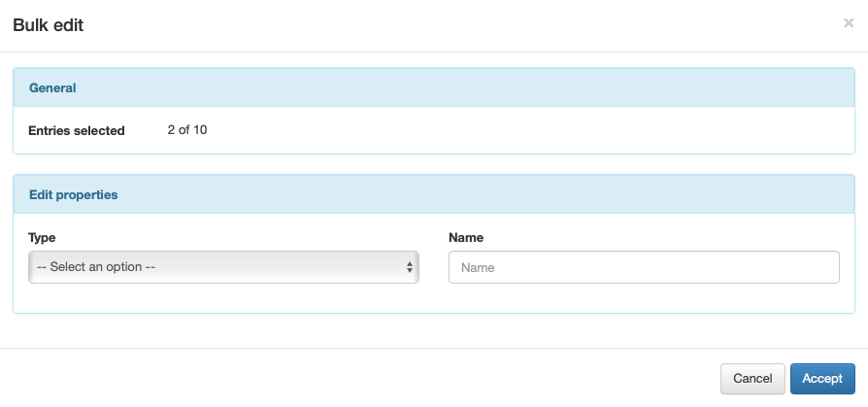868x407 pixels.
Task: Focus the Name text field
Action: [x=644, y=267]
